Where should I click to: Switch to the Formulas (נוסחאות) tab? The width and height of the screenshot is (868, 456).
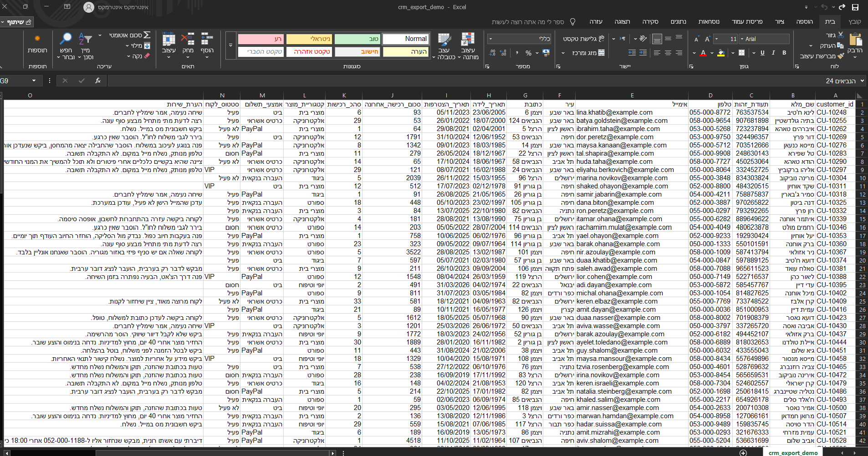pos(709,21)
